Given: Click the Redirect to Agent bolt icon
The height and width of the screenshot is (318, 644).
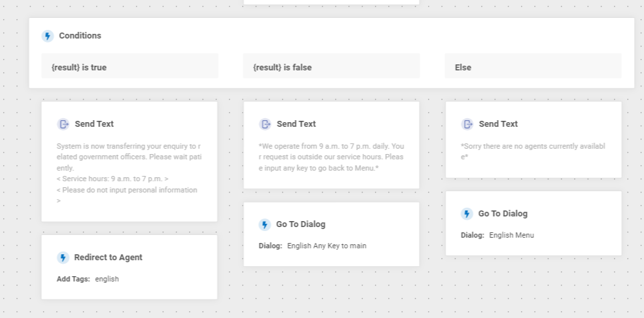Looking at the screenshot, I should [63, 258].
